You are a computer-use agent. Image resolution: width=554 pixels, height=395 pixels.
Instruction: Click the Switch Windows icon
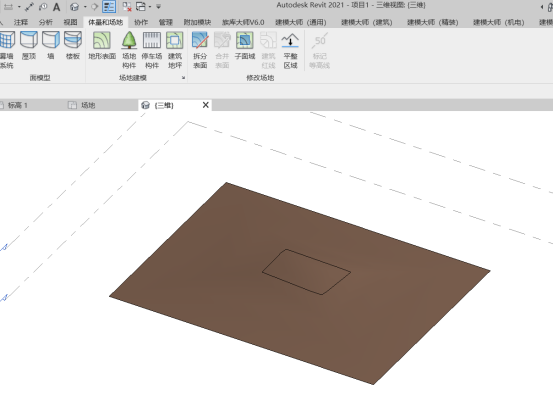[x=141, y=7]
